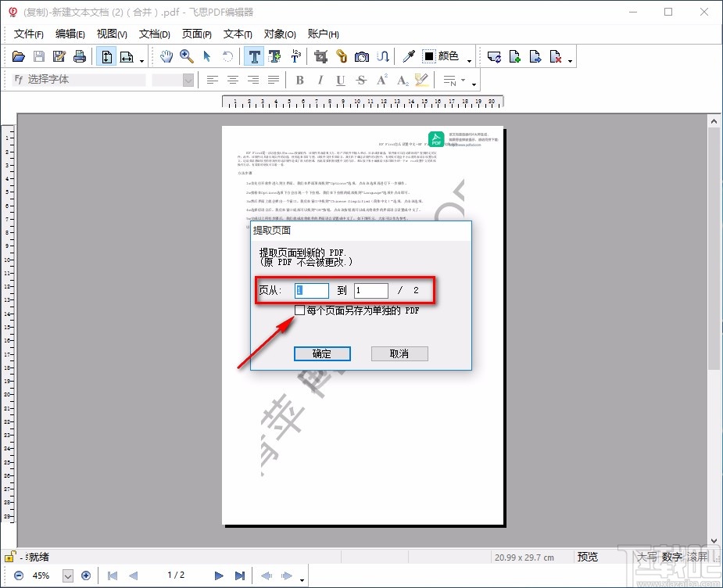Open the 页面(P) menu
The width and height of the screenshot is (723, 588).
(x=196, y=34)
